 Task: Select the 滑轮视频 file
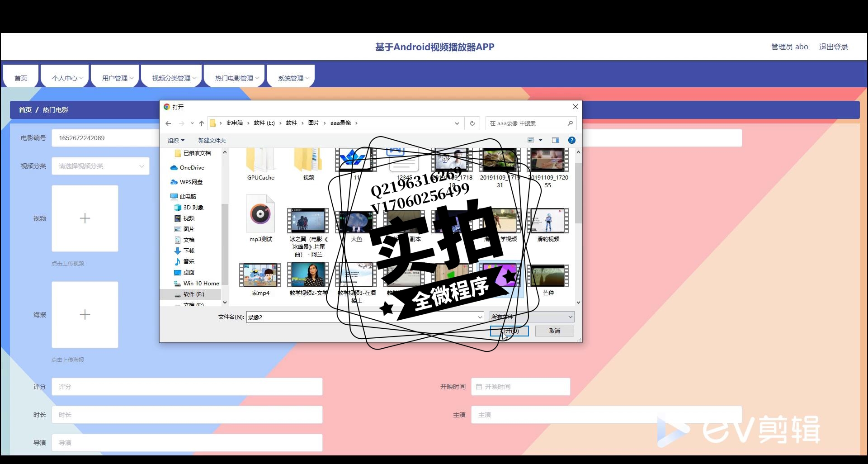tap(548, 226)
